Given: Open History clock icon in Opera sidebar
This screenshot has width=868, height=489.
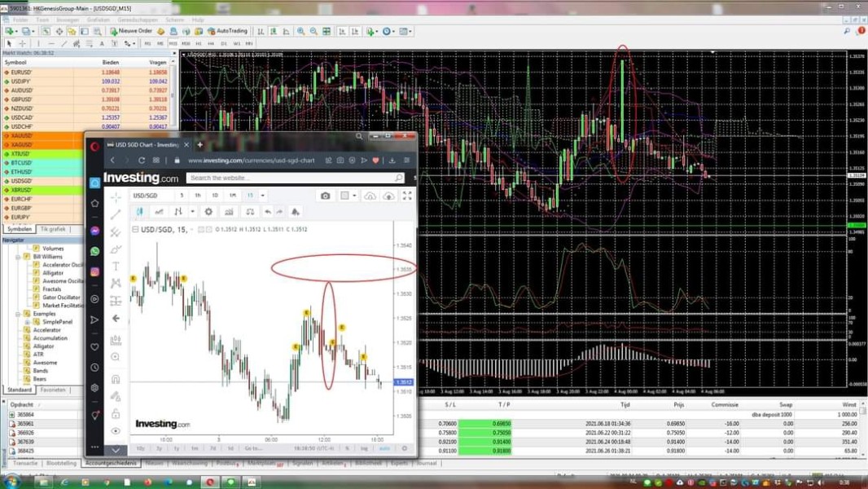Looking at the screenshot, I should (95, 368).
